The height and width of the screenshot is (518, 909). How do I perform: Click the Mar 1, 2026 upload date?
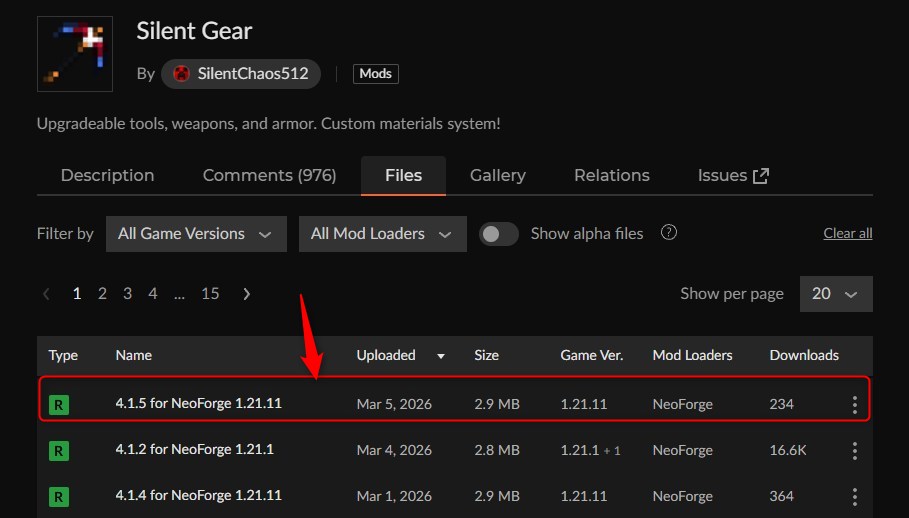(x=394, y=497)
